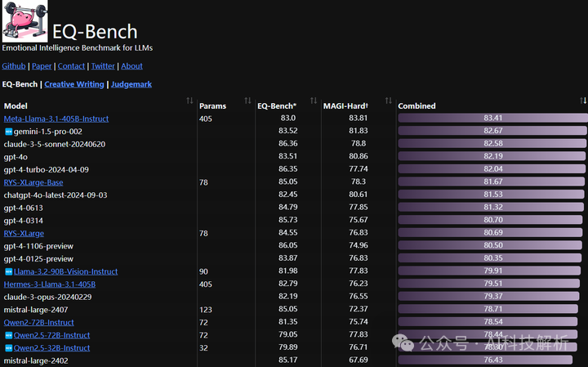Click the Model column header
588x367 pixels.
(x=16, y=106)
